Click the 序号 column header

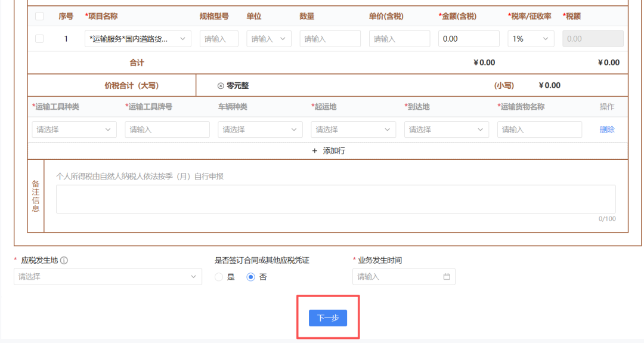coord(66,17)
